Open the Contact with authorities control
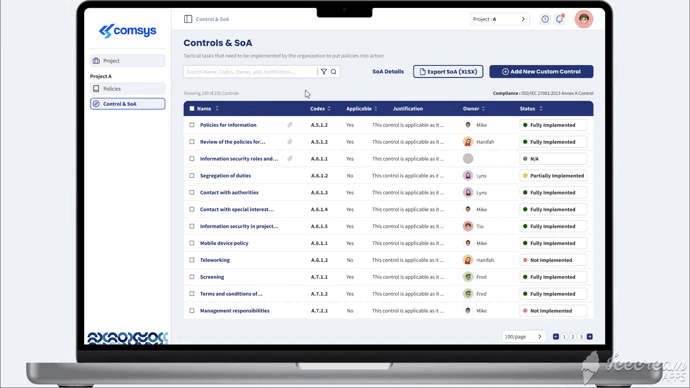This screenshot has height=388, width=690. [x=229, y=192]
